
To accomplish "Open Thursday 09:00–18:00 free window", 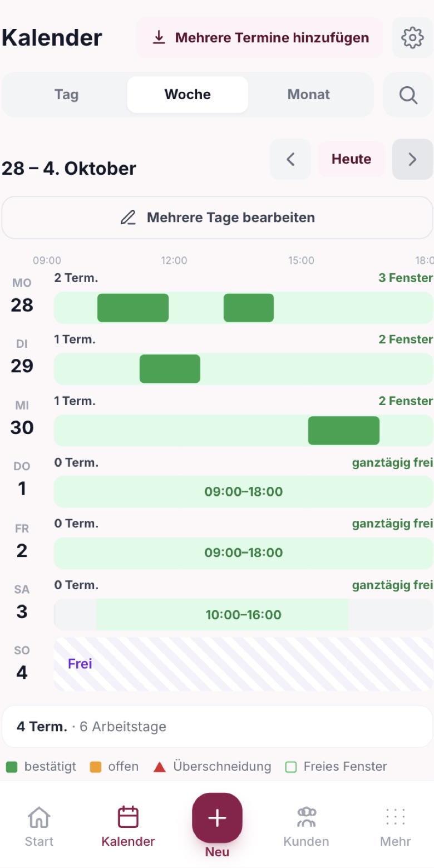I will coord(243,491).
